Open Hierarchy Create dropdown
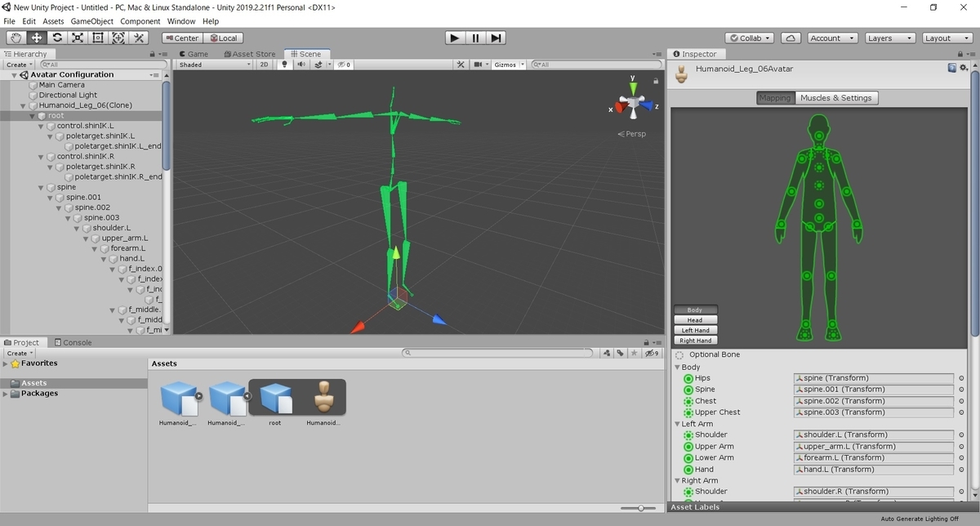Viewport: 980px width, 526px height. click(x=18, y=65)
